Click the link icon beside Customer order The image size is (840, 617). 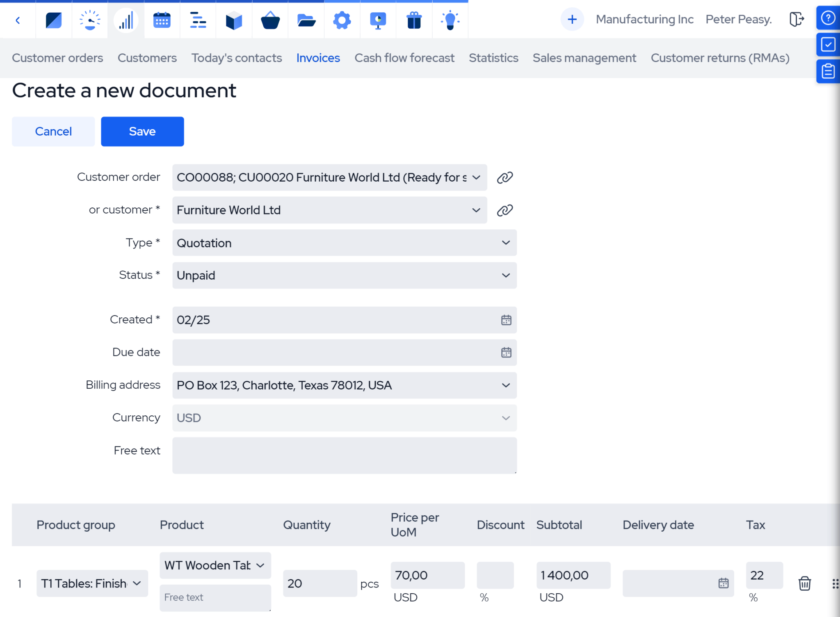504,178
